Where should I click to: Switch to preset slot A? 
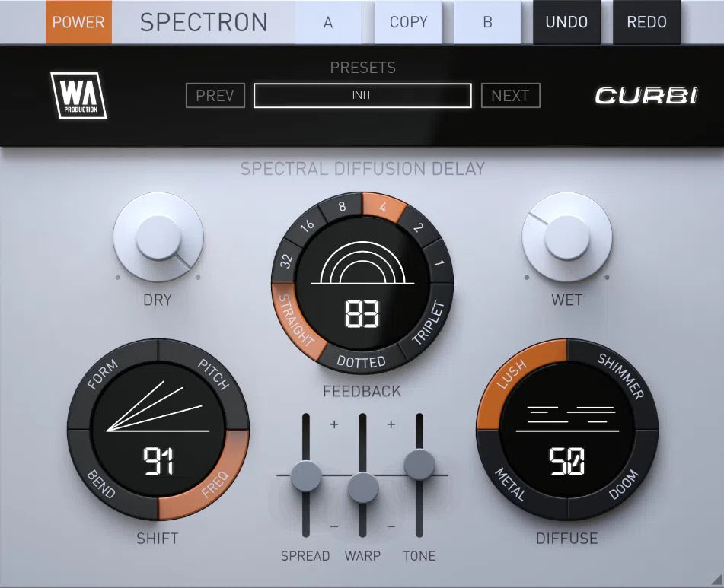click(x=329, y=22)
